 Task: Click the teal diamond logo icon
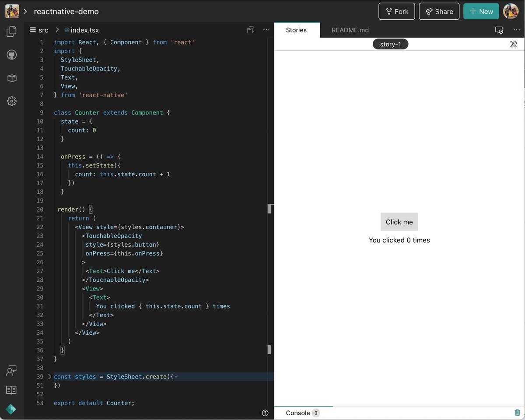pyautogui.click(x=11, y=409)
